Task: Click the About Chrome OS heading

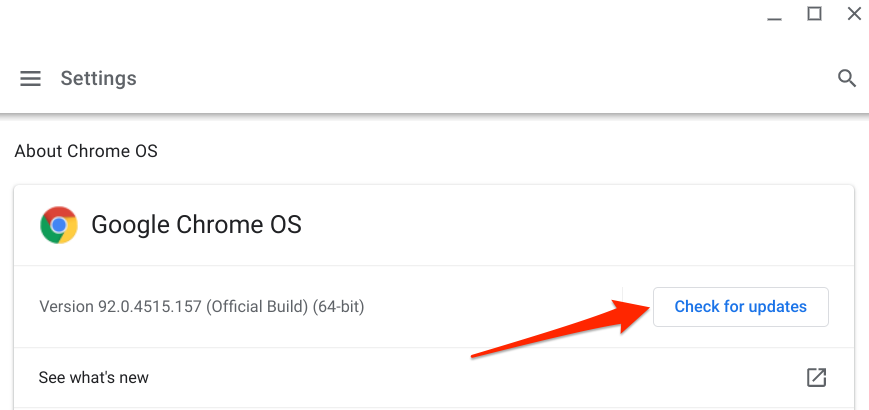Action: pos(86,152)
